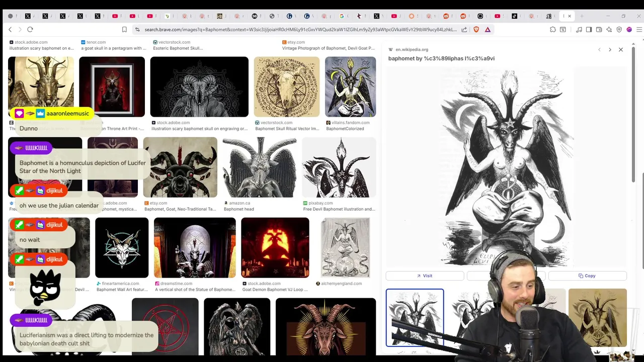Go back to the previous page

pyautogui.click(x=10, y=30)
